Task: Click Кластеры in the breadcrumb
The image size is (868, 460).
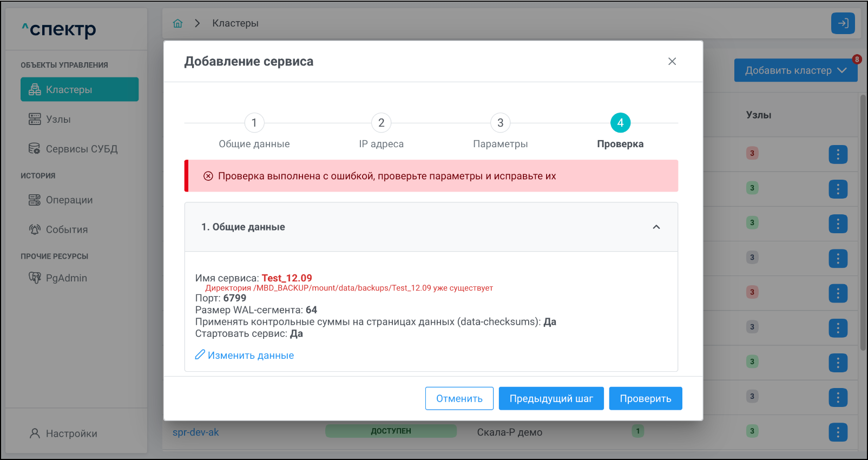Action: click(235, 23)
